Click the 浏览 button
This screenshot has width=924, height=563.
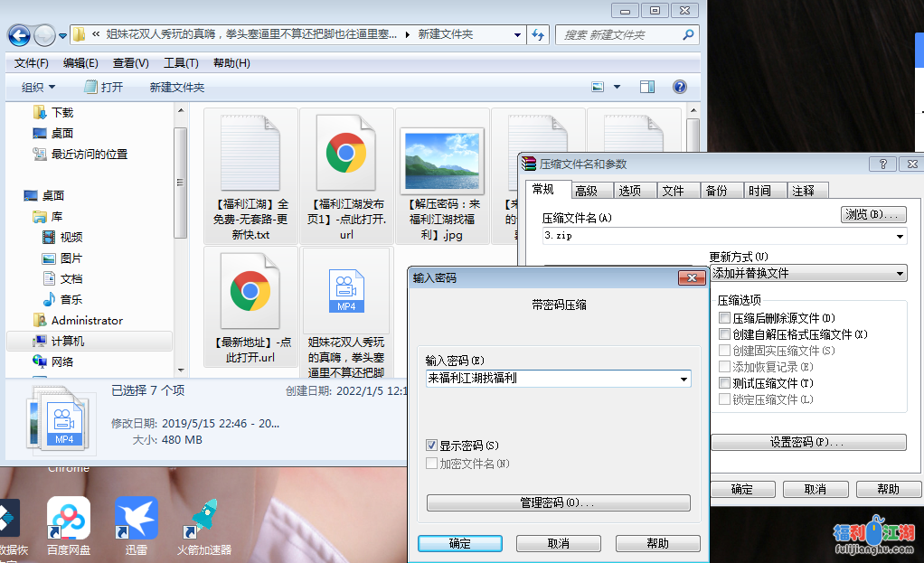pos(872,215)
